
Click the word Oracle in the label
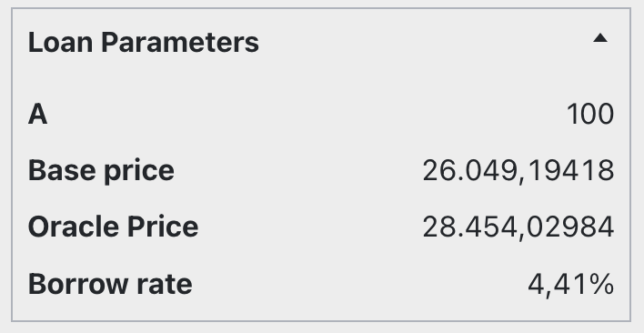[x=74, y=227]
